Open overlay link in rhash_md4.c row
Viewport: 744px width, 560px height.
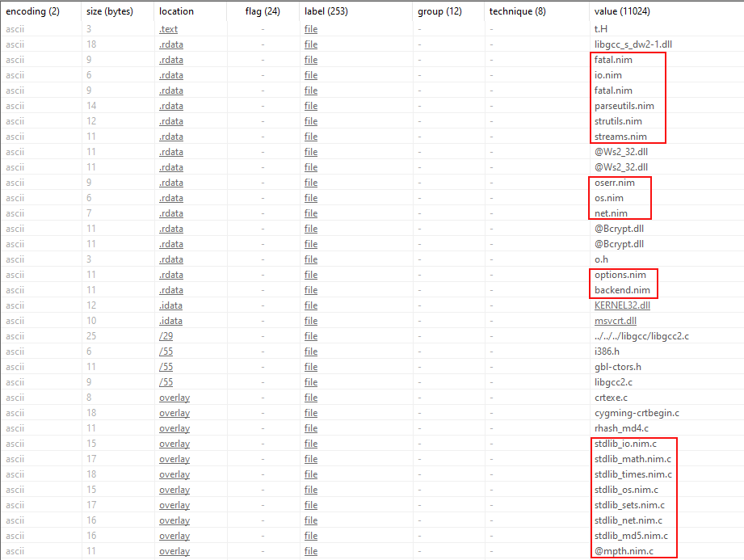click(x=174, y=428)
